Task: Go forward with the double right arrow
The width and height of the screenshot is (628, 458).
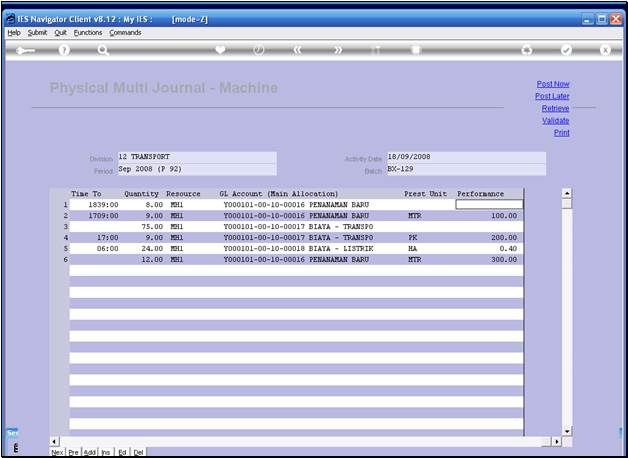Action: pos(338,50)
